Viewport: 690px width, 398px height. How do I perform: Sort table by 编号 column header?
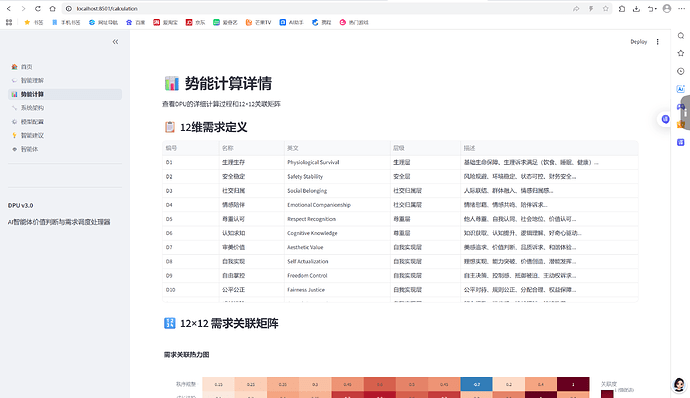coord(191,148)
